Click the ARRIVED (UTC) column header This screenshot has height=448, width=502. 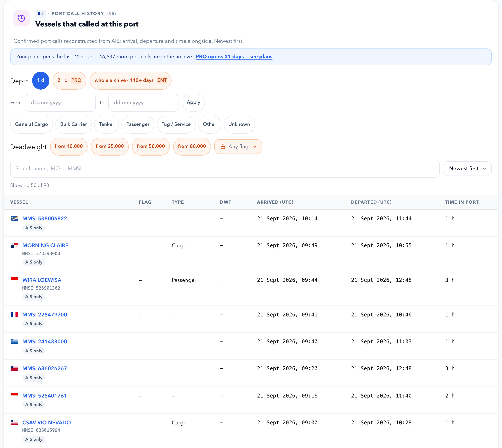click(x=275, y=202)
